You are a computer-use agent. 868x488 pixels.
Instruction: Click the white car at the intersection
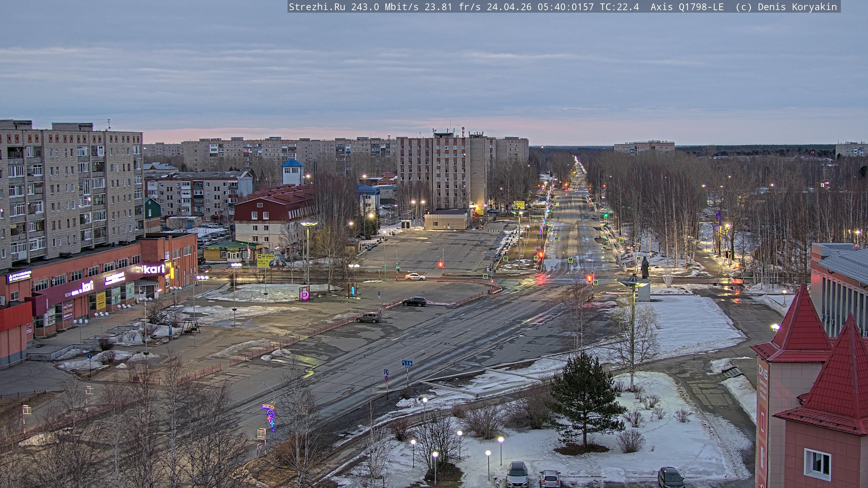[415, 277]
